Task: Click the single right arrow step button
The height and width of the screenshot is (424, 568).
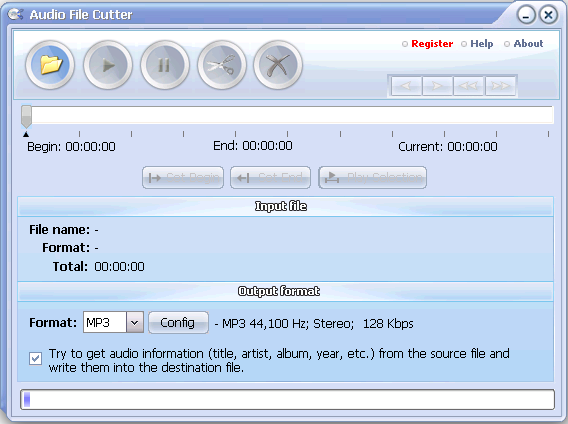Action: point(438,86)
